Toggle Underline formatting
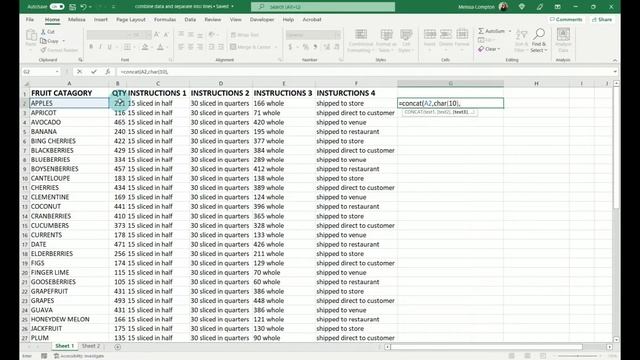 pos(109,47)
